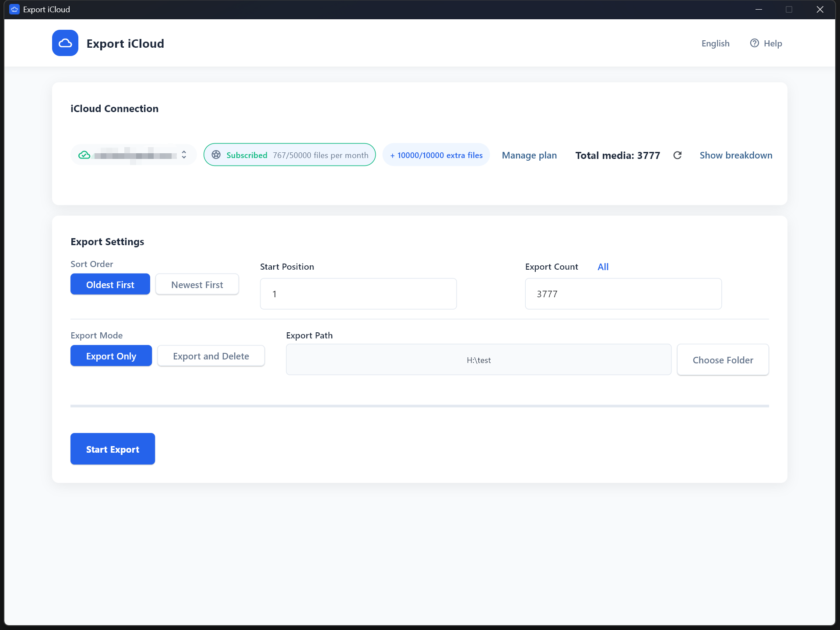Open the English language dropdown
The image size is (840, 630).
[715, 43]
